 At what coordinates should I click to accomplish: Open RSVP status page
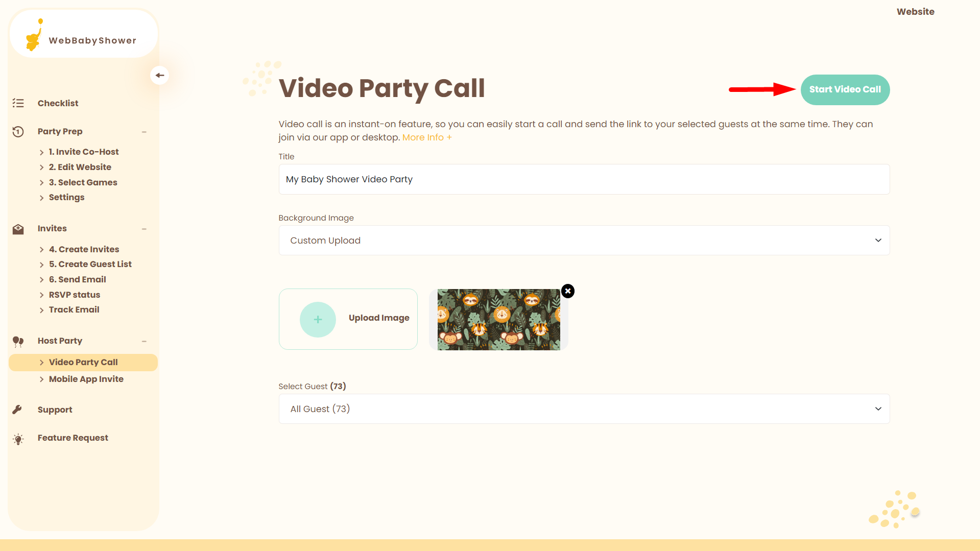click(74, 295)
